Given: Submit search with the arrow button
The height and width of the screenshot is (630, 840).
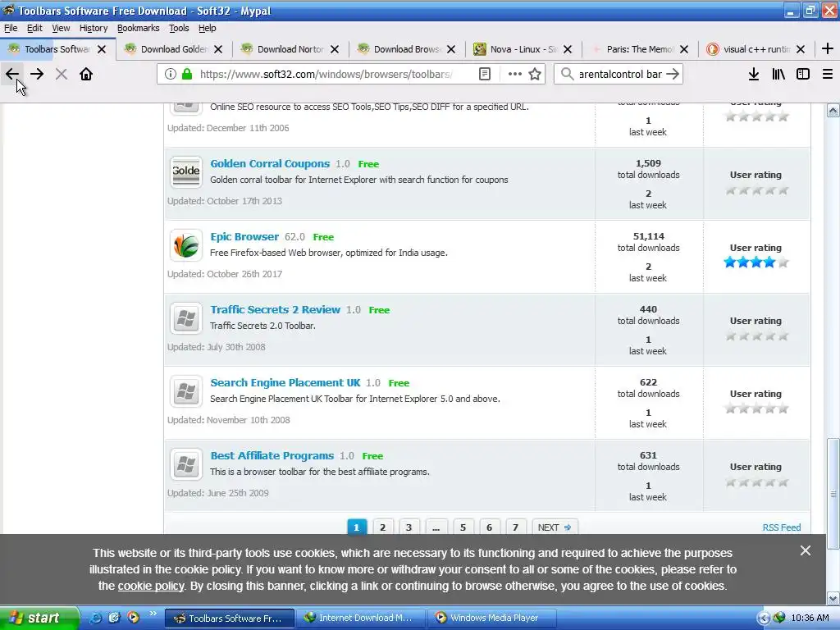Looking at the screenshot, I should pyautogui.click(x=673, y=74).
